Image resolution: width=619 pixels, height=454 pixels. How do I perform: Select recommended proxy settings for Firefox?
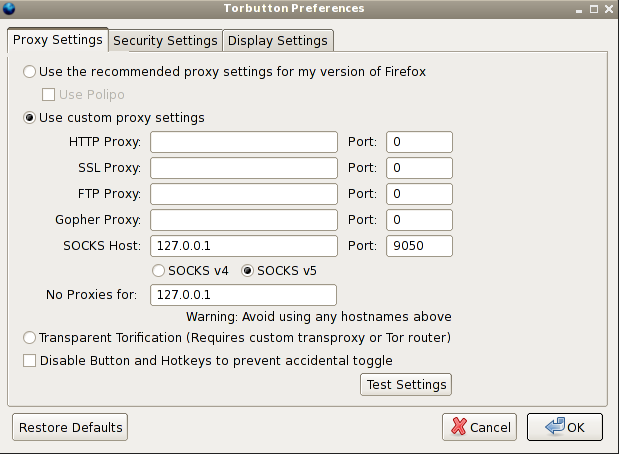29,72
